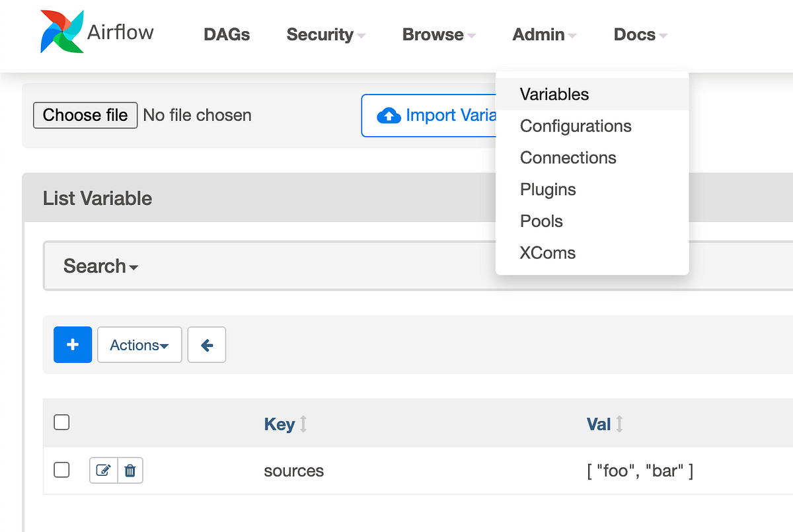
Task: Click the blue plus icon to add a variable
Action: (73, 344)
